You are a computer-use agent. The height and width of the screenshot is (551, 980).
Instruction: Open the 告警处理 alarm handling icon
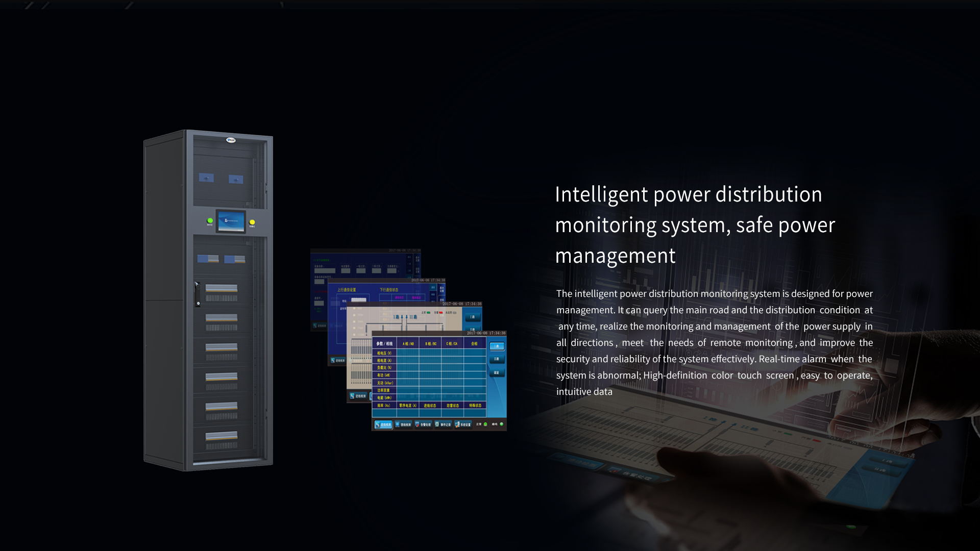423,424
